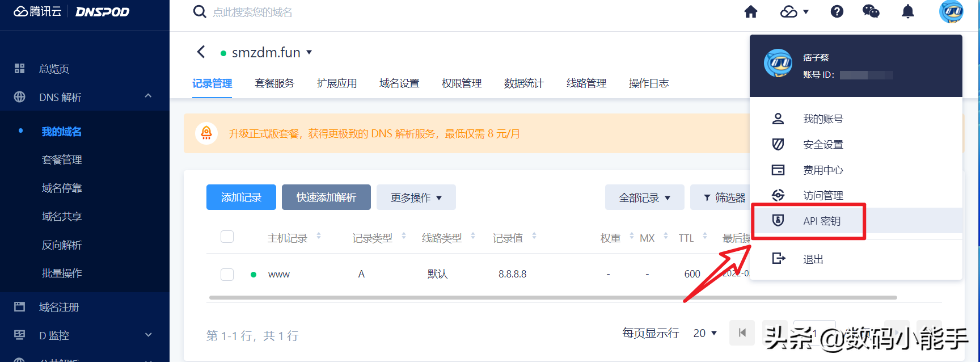Sort by MX column arrows

coord(666,235)
